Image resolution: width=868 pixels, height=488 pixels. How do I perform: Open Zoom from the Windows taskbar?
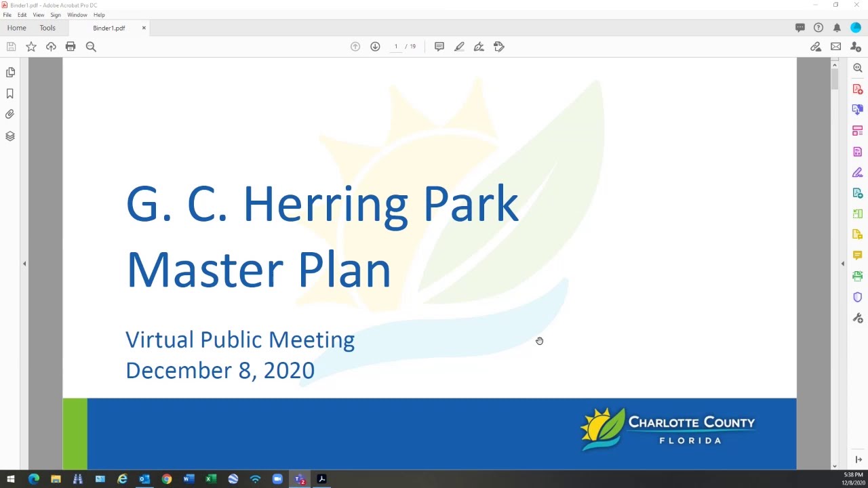(277, 479)
